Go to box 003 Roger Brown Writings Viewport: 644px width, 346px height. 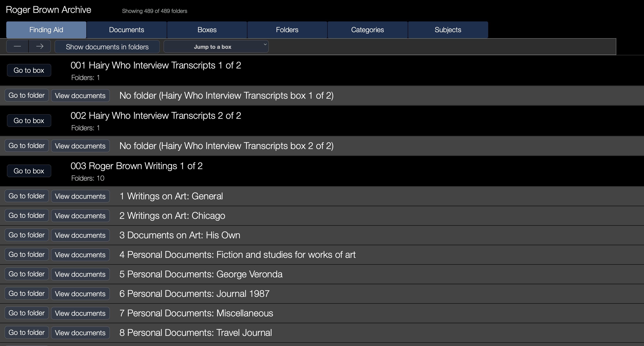point(29,171)
